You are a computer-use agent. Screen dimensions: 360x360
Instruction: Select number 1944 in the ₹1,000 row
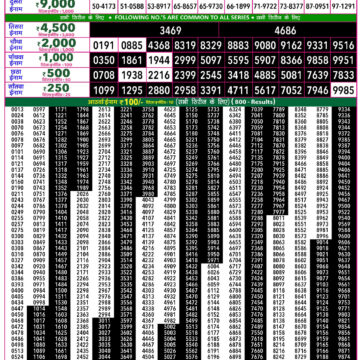(159, 60)
